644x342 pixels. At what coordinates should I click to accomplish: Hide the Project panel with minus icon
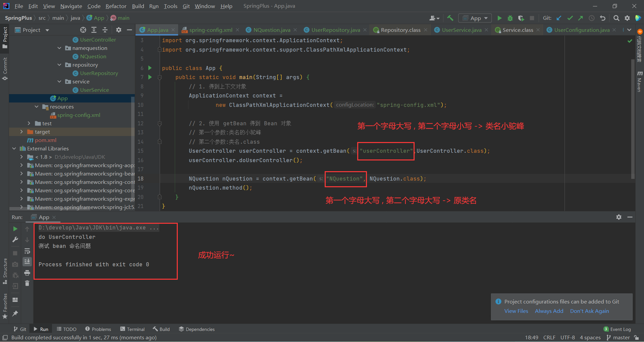[x=129, y=30]
